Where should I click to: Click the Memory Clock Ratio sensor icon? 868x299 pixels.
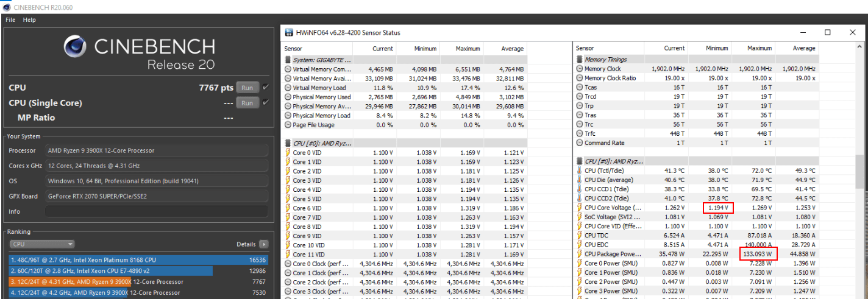point(580,78)
